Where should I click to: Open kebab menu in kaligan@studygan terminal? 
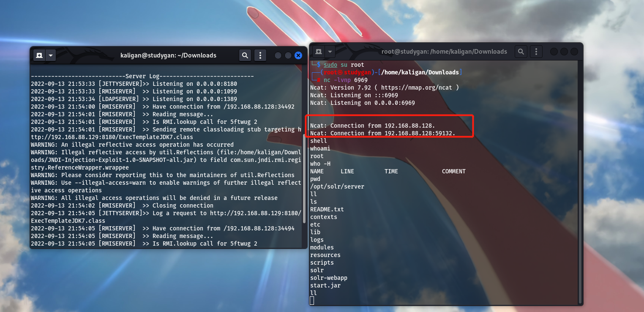[x=260, y=55]
